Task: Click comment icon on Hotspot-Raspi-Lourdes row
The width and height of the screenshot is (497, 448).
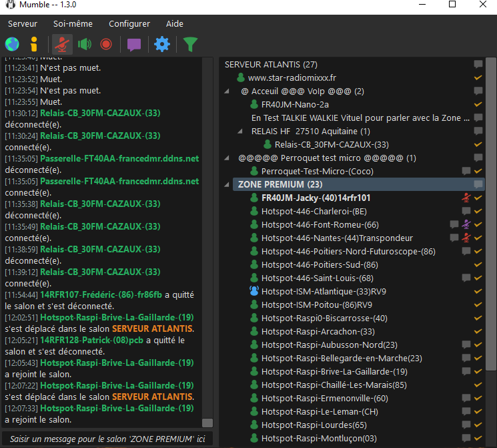Action: [466, 424]
